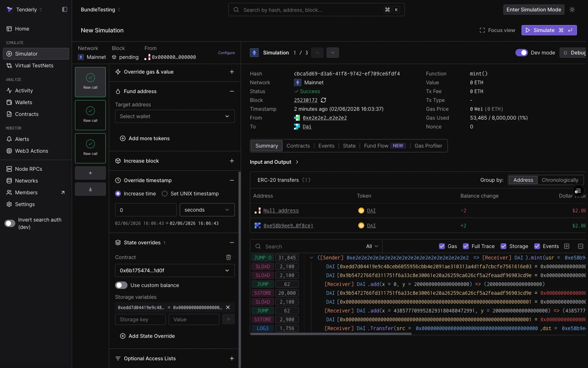588x368 pixels.
Task: Uncheck Storage checkbox
Action: click(503, 246)
